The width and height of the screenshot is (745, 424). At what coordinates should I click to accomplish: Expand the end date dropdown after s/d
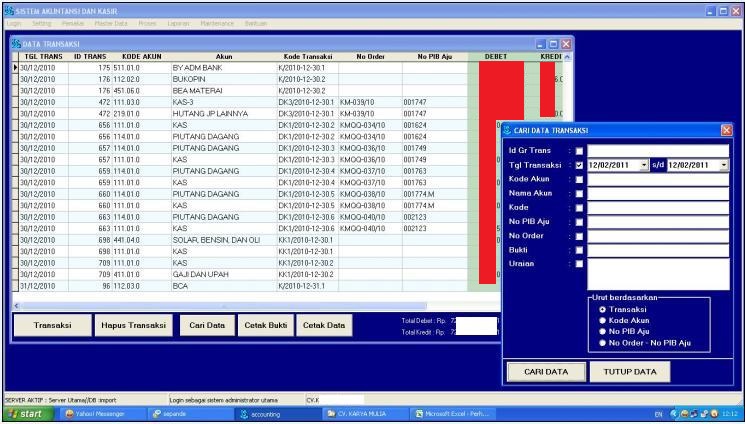pos(724,165)
